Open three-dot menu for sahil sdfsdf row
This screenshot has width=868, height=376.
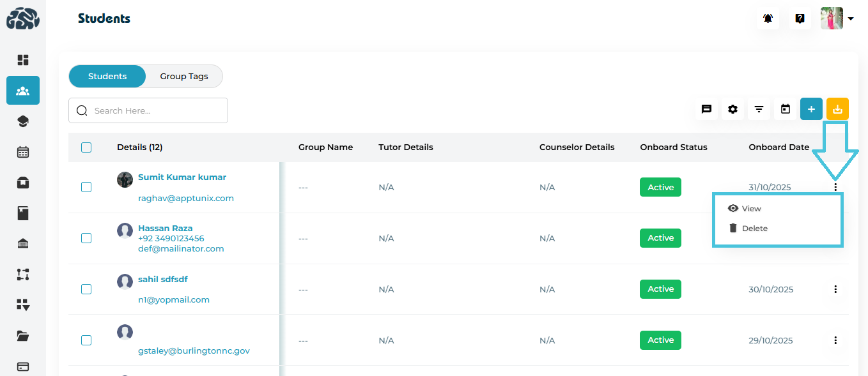[835, 289]
